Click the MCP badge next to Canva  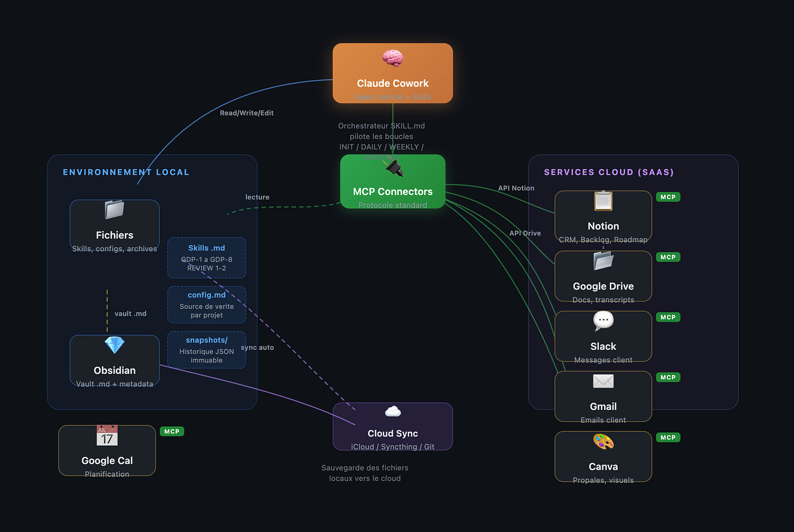pos(668,437)
